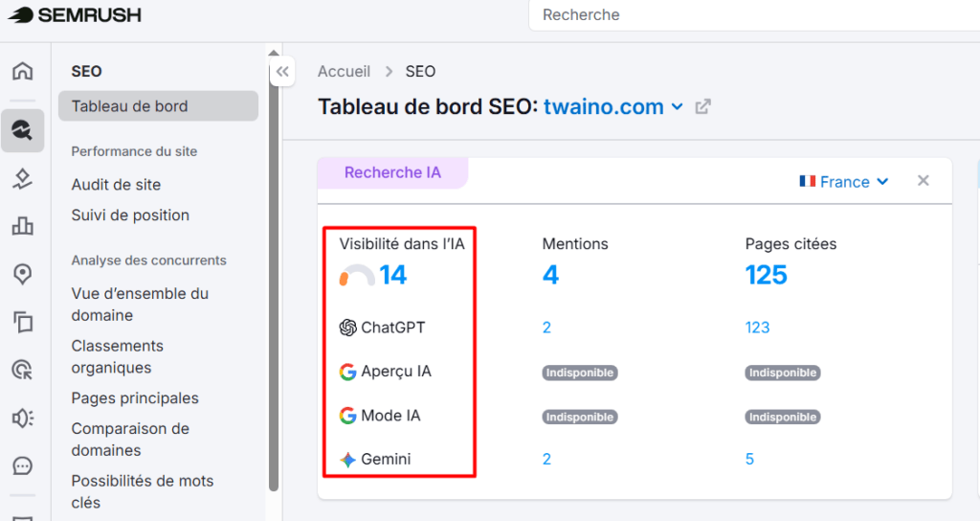The width and height of the screenshot is (980, 521).
Task: Open the Local map pin icon
Action: click(x=23, y=274)
